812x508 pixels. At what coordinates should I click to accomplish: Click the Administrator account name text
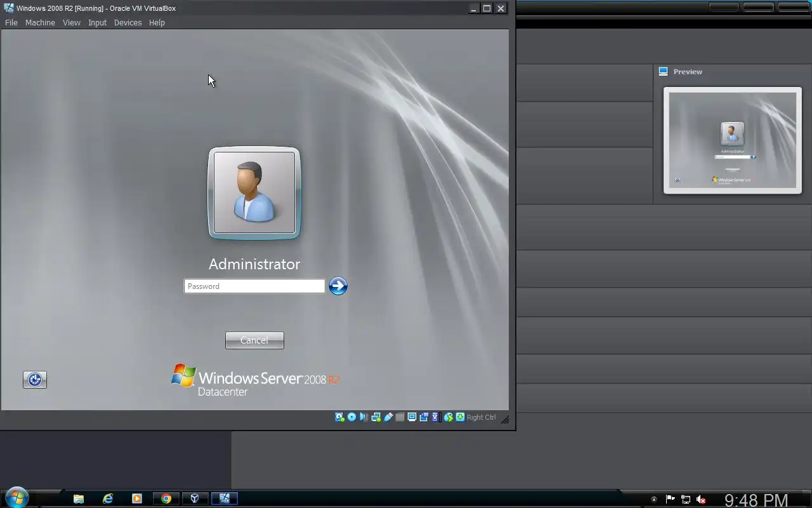point(254,264)
